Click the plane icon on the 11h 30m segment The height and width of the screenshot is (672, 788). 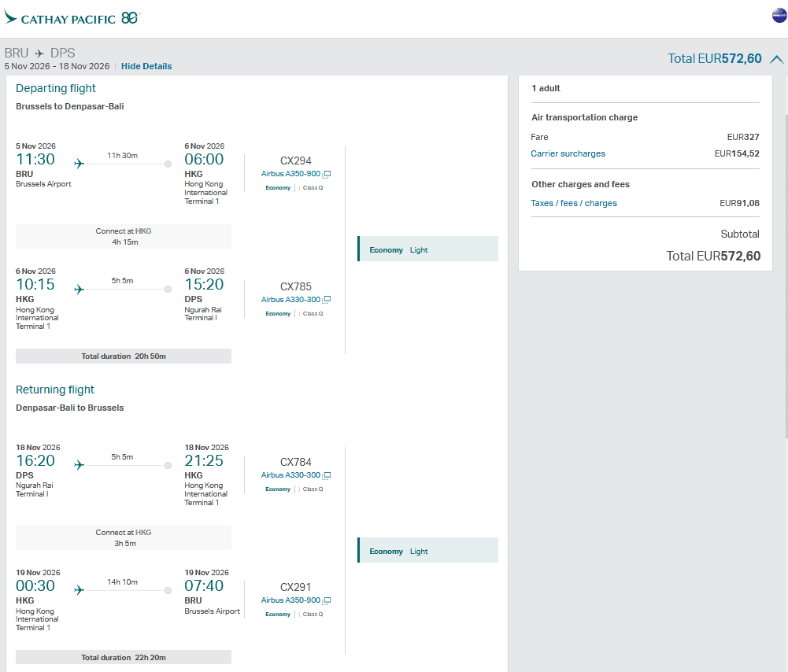point(79,164)
